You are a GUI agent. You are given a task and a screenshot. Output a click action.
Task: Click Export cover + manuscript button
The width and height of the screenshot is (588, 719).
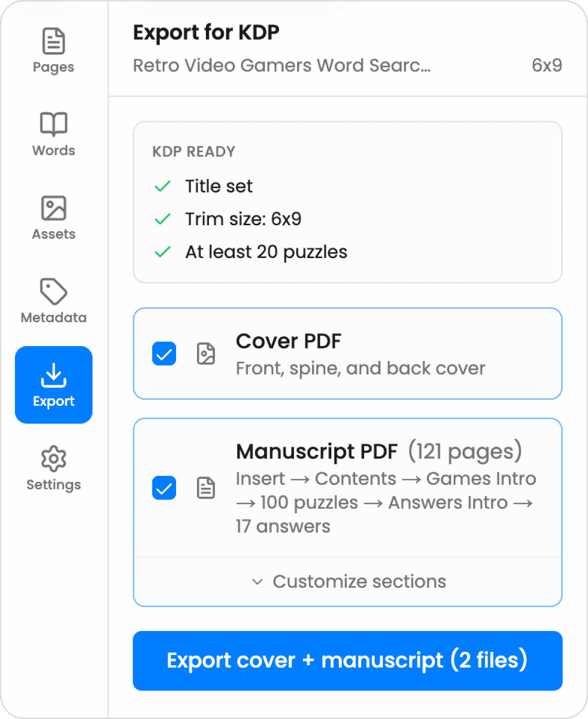click(x=347, y=661)
